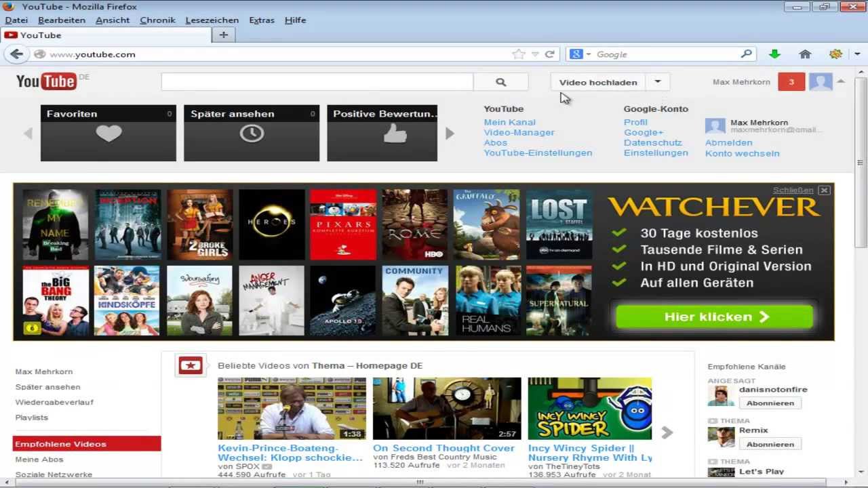Open Meine Abos in sidebar
Viewport: 868px width, 488px height.
point(39,460)
